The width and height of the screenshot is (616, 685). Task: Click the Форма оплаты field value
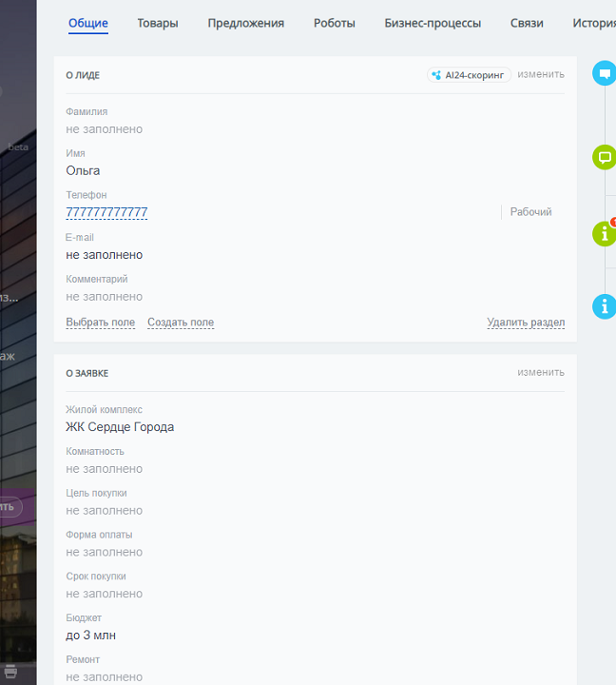105,552
